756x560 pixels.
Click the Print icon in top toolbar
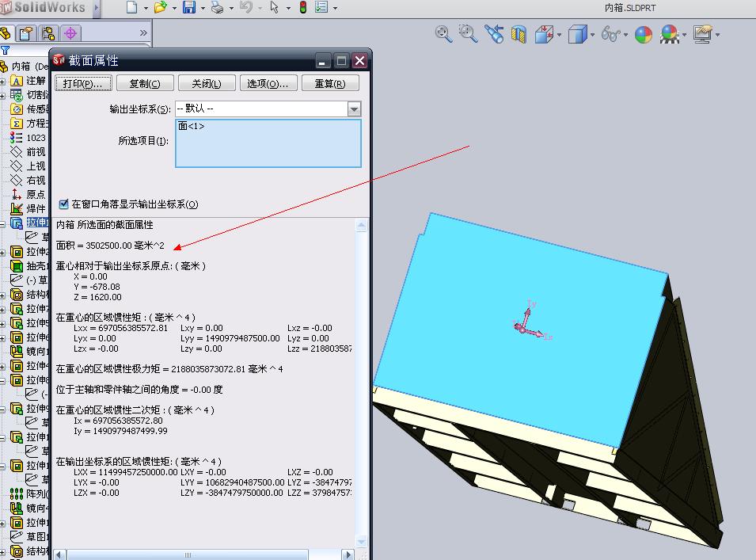[218, 7]
